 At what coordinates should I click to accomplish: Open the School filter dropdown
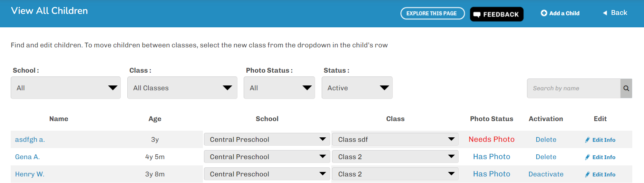pyautogui.click(x=66, y=88)
